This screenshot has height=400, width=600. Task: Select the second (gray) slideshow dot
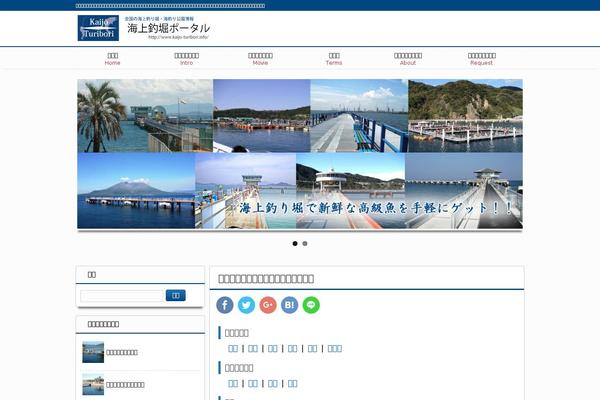[x=305, y=243]
